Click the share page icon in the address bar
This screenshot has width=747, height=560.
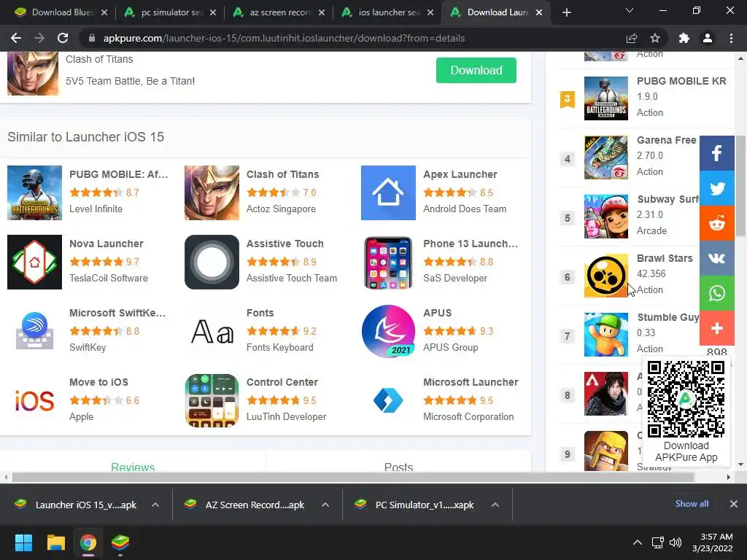coord(632,38)
